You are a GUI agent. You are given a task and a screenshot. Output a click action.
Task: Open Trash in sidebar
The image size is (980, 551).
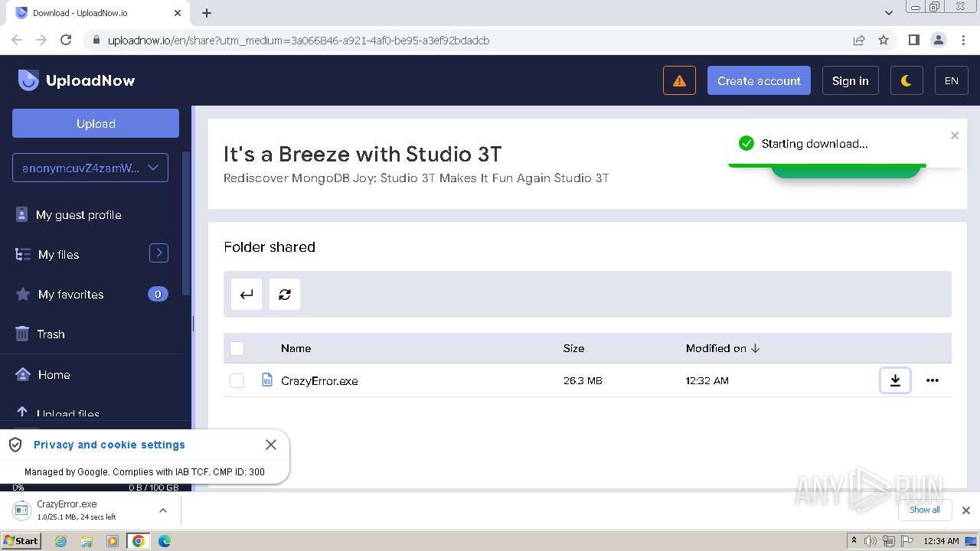(x=51, y=334)
